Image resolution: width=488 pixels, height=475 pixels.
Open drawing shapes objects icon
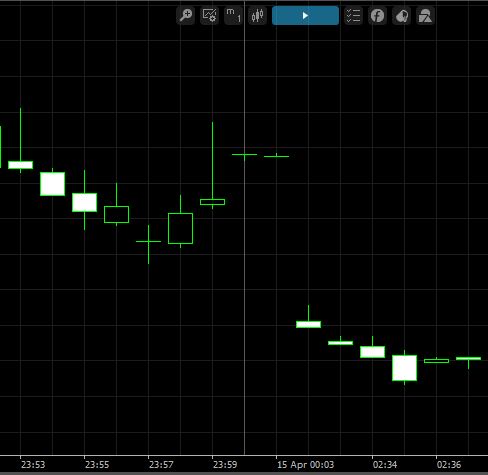(425, 16)
